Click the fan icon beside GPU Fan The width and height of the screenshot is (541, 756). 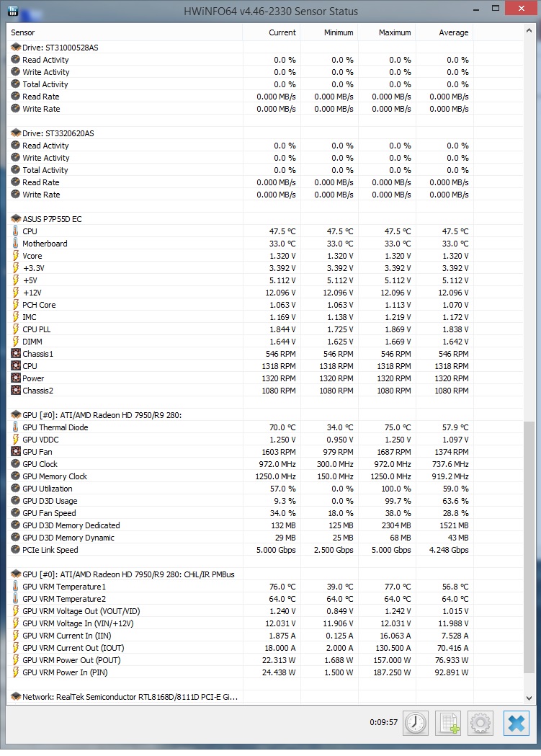15,452
